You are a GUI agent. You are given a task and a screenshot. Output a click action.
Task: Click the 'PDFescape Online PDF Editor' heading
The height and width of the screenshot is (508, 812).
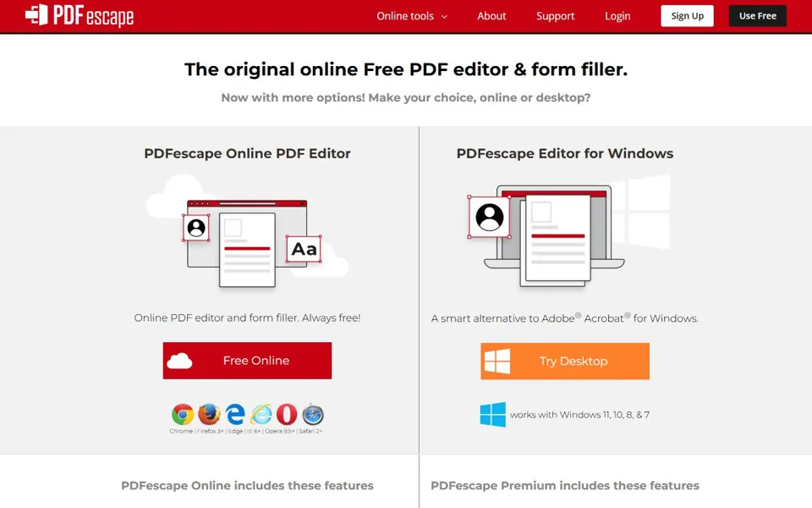(247, 153)
